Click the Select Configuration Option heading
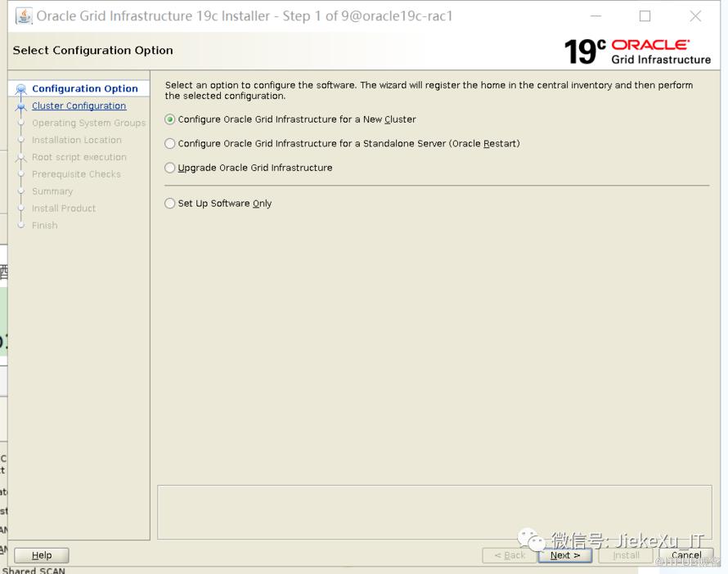This screenshot has width=728, height=574. 93,50
